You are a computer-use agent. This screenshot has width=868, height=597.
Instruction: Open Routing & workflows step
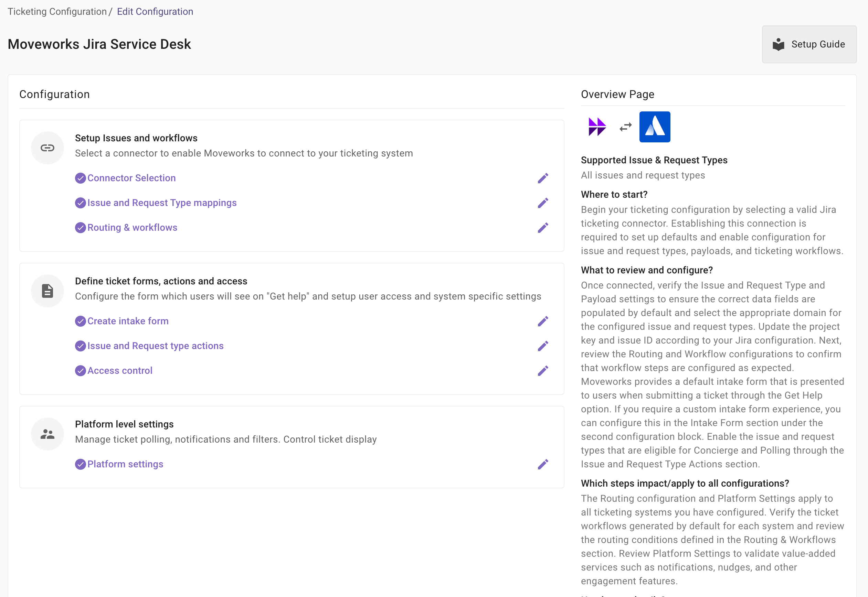[x=132, y=228]
